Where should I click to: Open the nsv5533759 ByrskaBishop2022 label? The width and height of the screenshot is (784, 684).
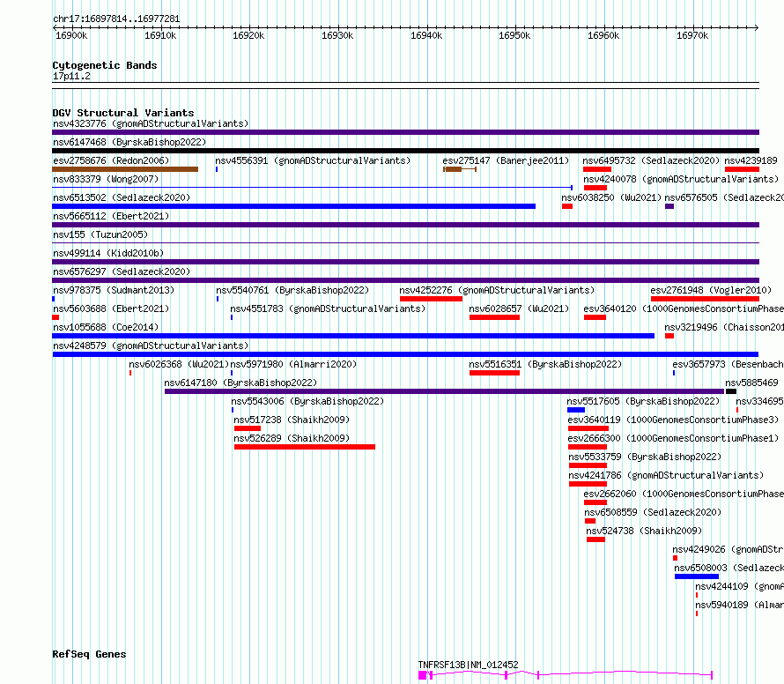645,457
